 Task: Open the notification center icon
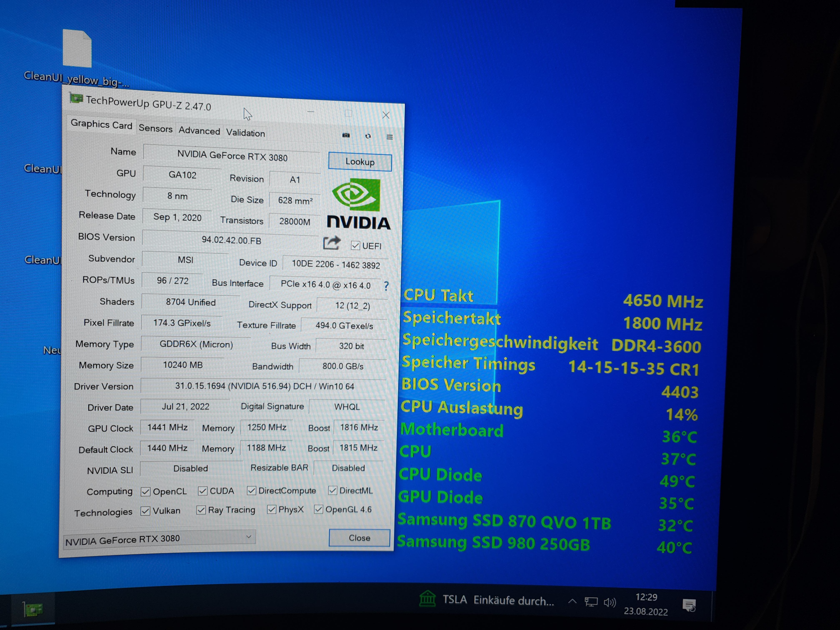point(689,605)
